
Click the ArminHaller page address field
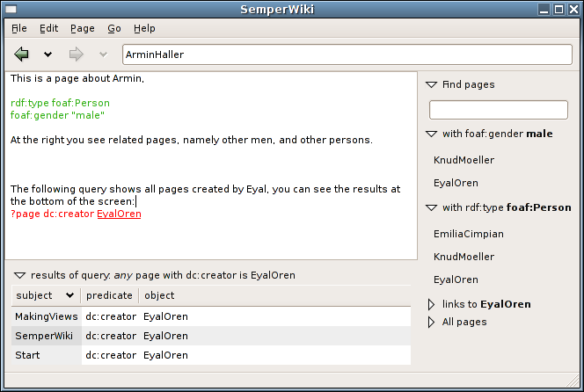point(347,54)
